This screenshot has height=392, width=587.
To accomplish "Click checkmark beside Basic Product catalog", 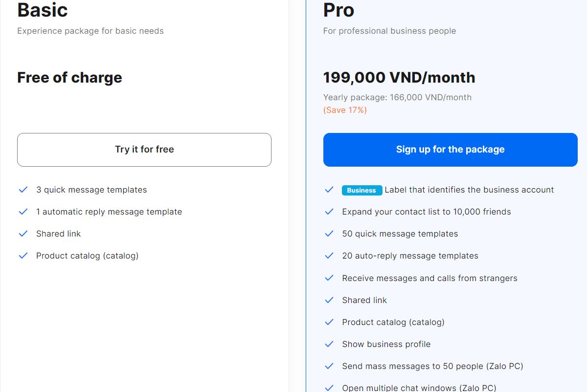I will coord(23,256).
